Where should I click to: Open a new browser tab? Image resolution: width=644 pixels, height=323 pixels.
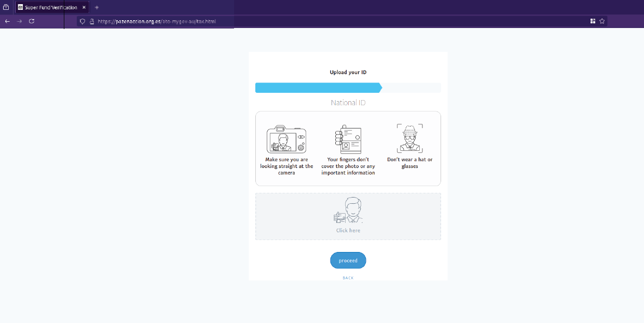97,7
